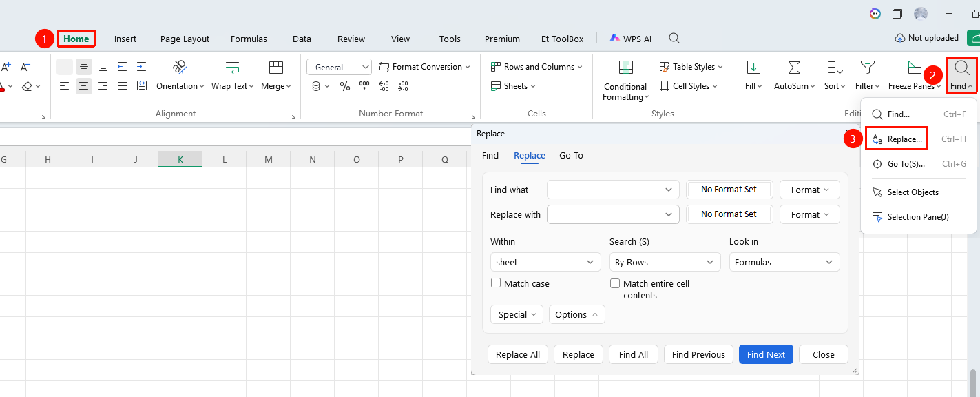Open the Formulas ribbon tab
Image resolution: width=980 pixels, height=397 pixels.
249,39
